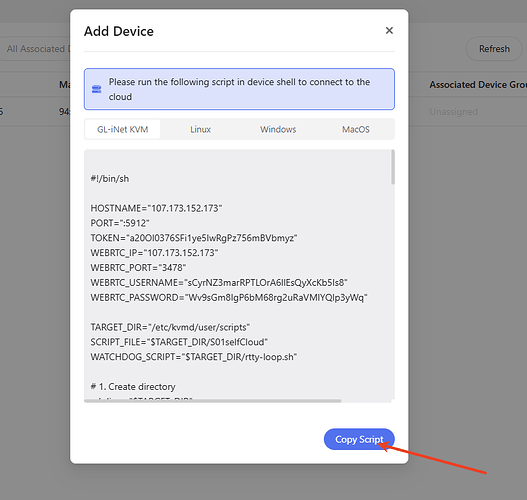The height and width of the screenshot is (500, 527).
Task: Switch to the Windows tab
Action: tap(278, 129)
